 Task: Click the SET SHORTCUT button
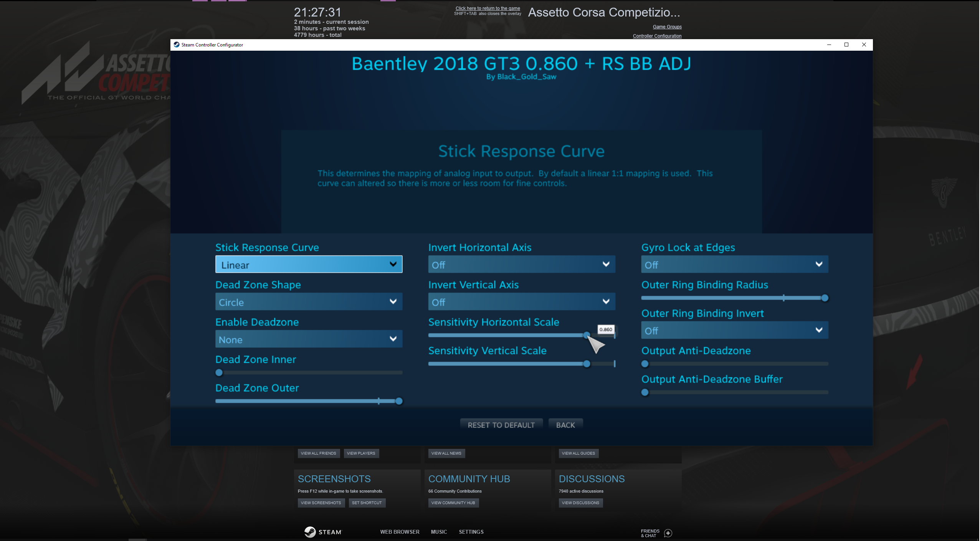pyautogui.click(x=367, y=503)
